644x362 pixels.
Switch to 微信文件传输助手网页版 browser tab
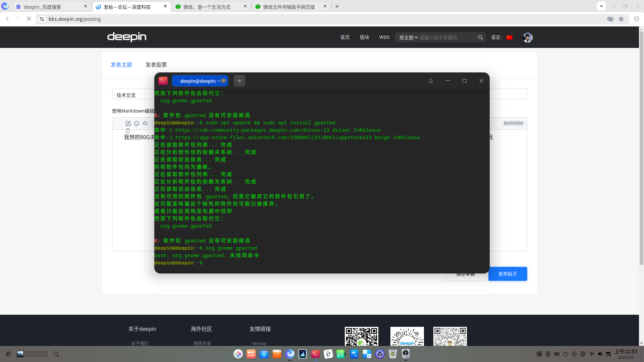290,7
